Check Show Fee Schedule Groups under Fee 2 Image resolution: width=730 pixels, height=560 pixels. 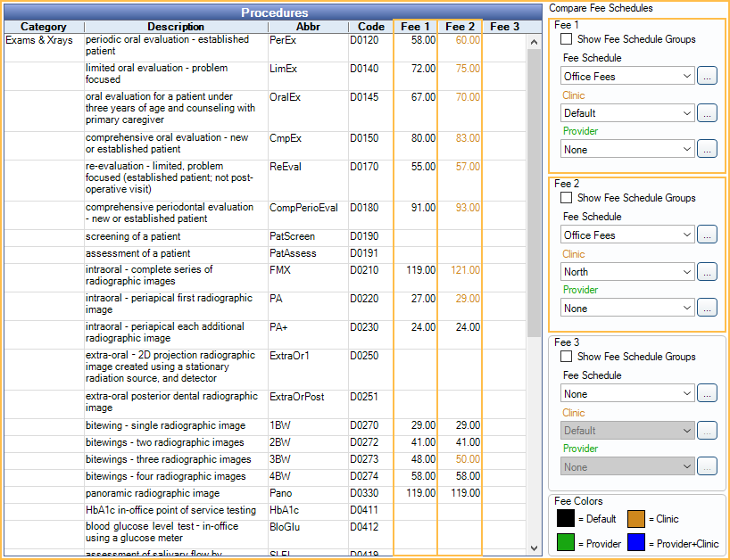point(567,198)
